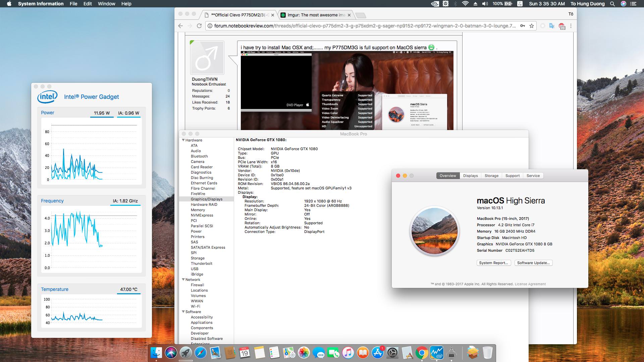The width and height of the screenshot is (644, 362).
Task: Open DuongTHVN profile link
Action: pos(205,79)
